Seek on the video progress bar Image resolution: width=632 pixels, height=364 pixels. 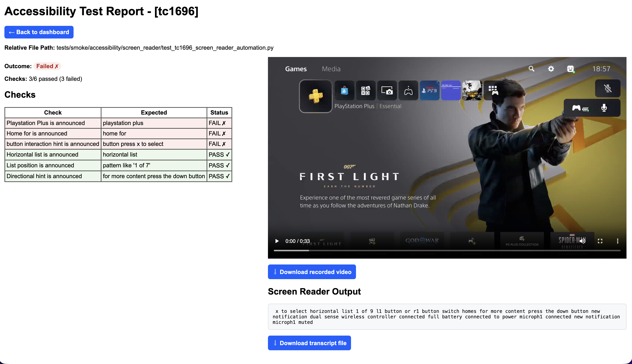[x=447, y=250]
